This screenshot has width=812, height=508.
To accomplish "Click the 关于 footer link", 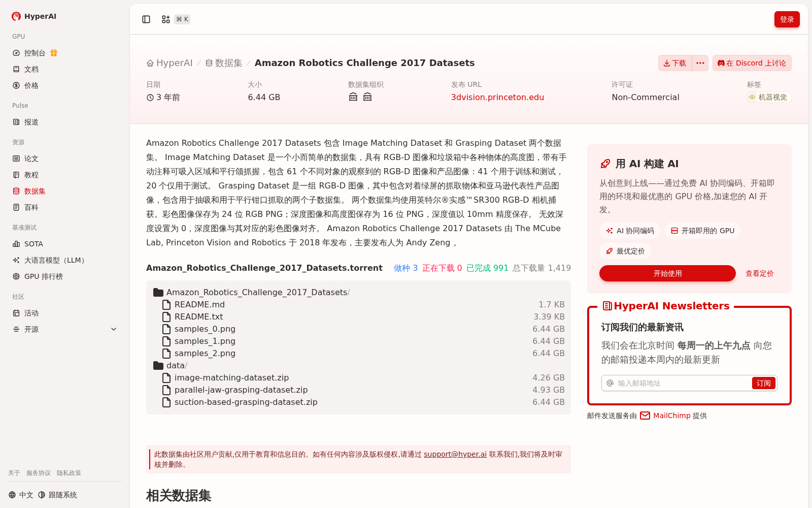I will tap(14, 473).
